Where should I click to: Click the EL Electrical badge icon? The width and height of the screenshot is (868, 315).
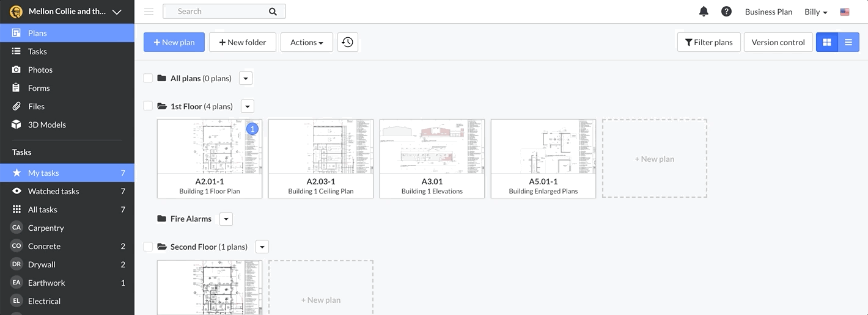point(17,301)
